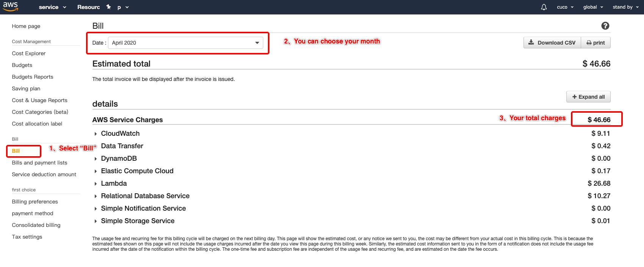The image size is (644, 267).
Task: Click the AWS logo
Action: tap(10, 6)
